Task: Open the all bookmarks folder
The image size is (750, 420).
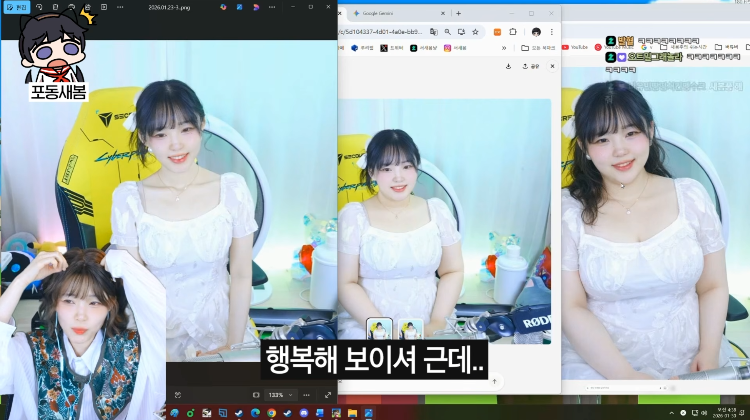Action: (x=538, y=48)
